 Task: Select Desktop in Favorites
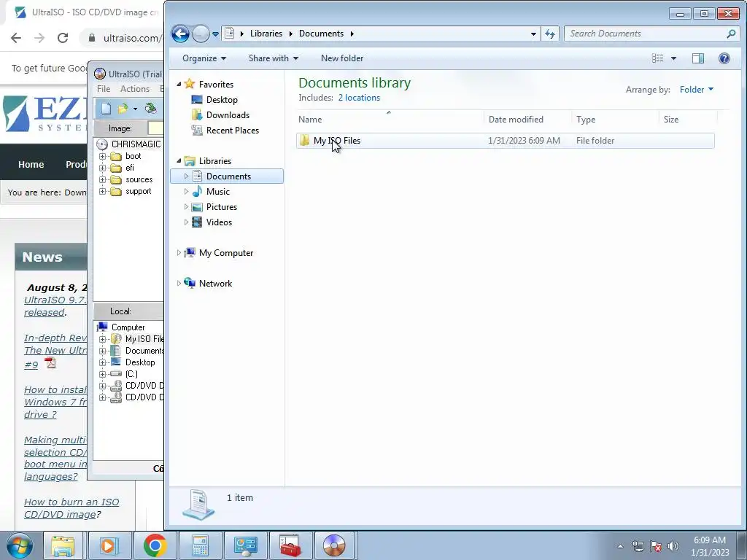(222, 99)
